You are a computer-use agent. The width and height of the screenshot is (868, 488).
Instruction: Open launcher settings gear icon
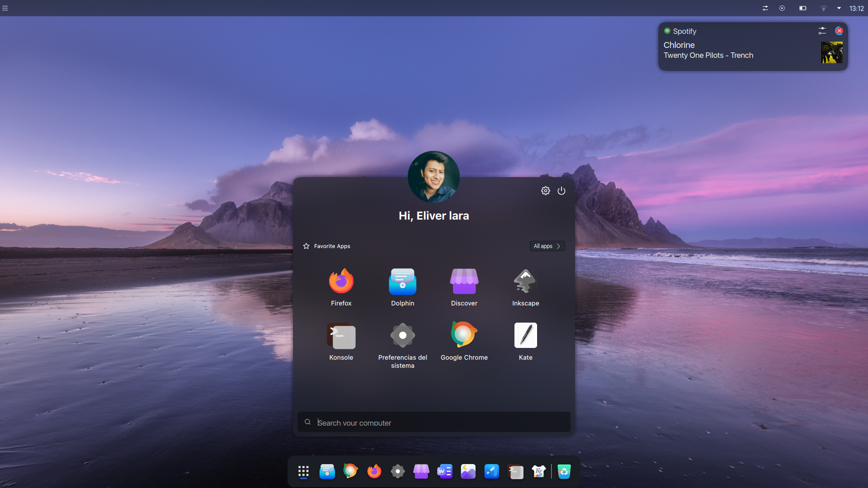(546, 191)
